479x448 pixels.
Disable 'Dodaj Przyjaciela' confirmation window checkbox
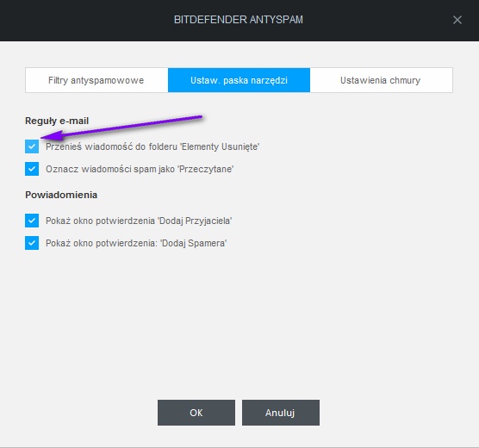[32, 221]
